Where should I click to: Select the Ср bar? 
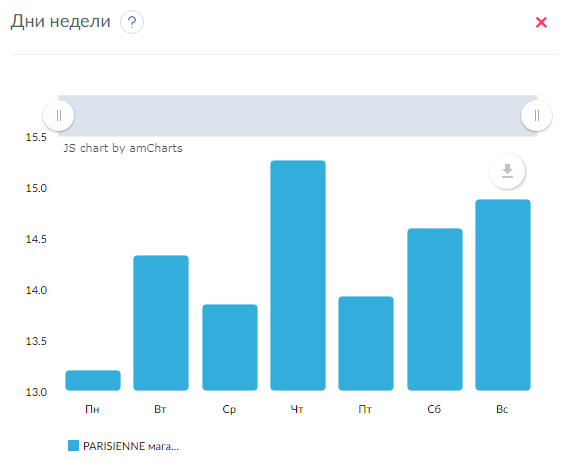pyautogui.click(x=230, y=347)
